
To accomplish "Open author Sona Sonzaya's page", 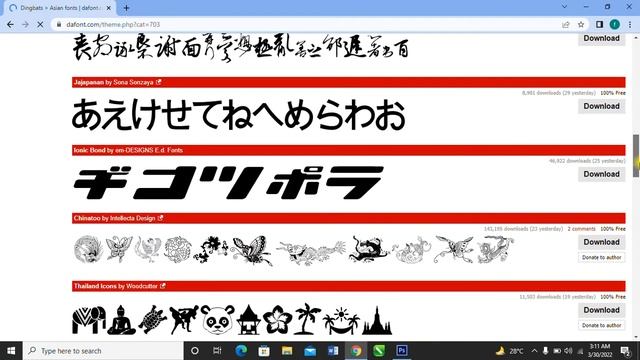I will click(133, 82).
